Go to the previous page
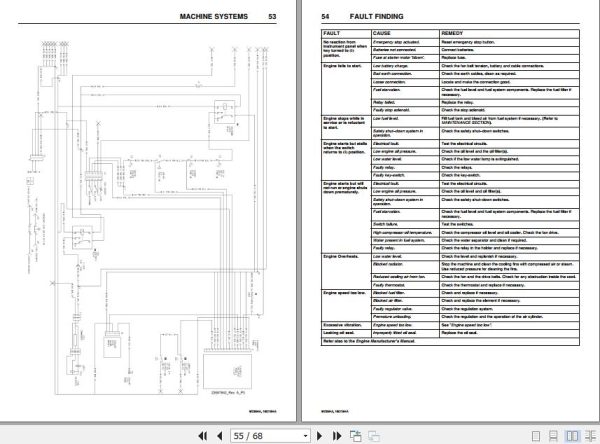Screen dimensions: 600x444 [220, 436]
